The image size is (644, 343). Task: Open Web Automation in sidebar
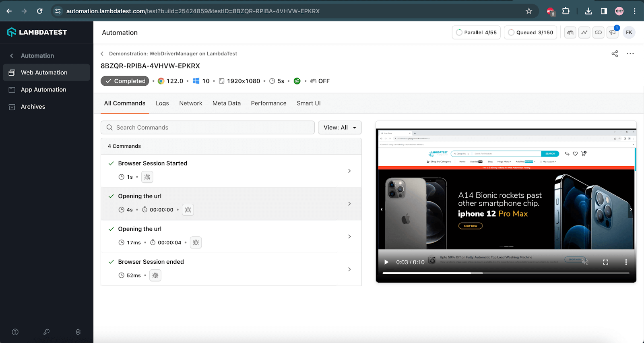46,72
